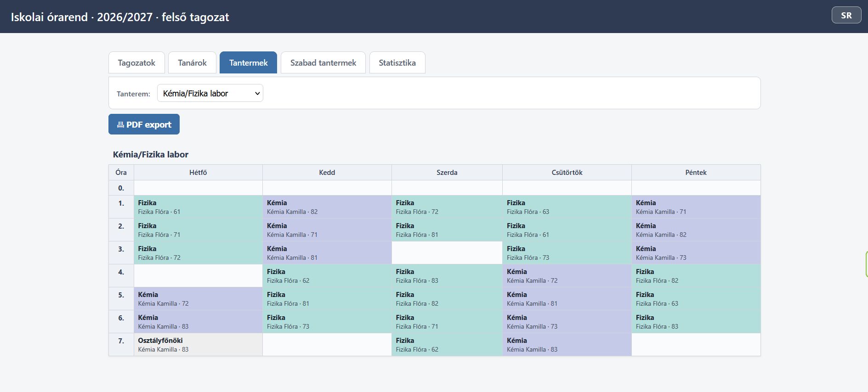The image size is (868, 392).
Task: Open the Tanterem room dropdown
Action: (x=210, y=93)
